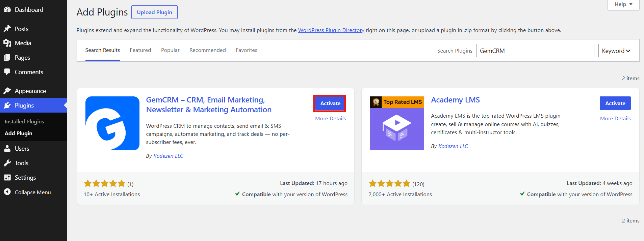The height and width of the screenshot is (241, 644).
Task: Click the Tools wrench icon
Action: [x=7, y=163]
